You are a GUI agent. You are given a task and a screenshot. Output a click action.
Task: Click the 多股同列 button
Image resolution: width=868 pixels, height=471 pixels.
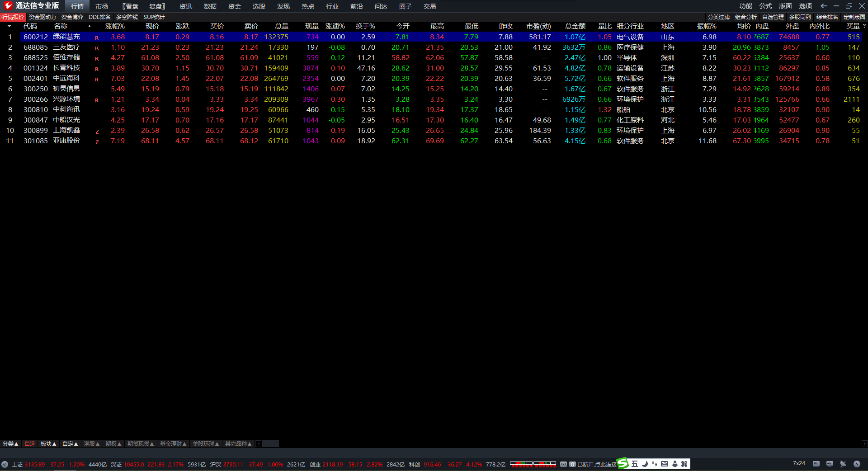click(800, 17)
